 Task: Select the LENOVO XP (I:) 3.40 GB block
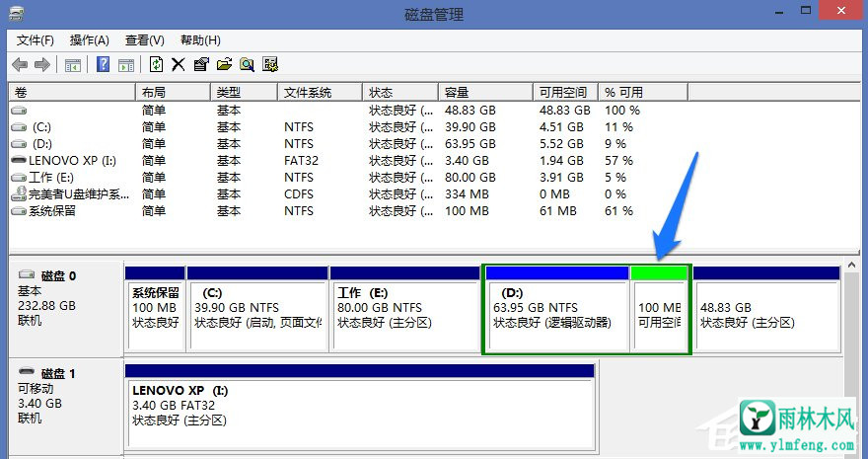(x=360, y=406)
